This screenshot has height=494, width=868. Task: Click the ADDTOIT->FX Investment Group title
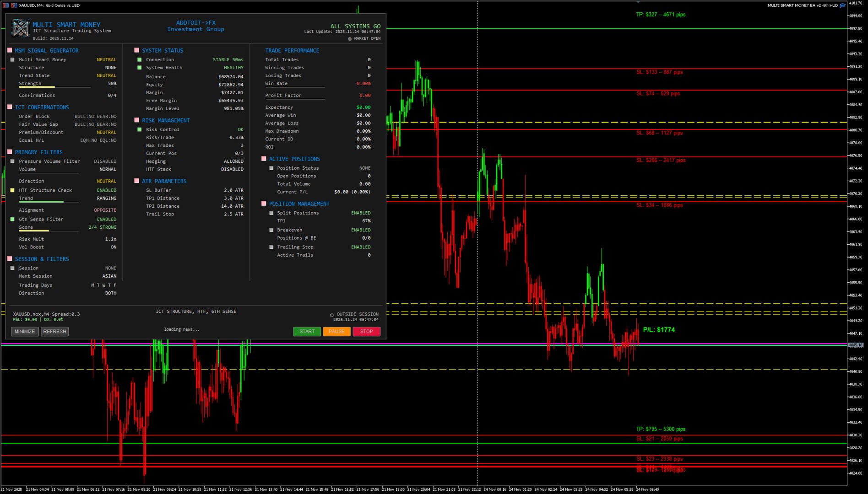[195, 26]
